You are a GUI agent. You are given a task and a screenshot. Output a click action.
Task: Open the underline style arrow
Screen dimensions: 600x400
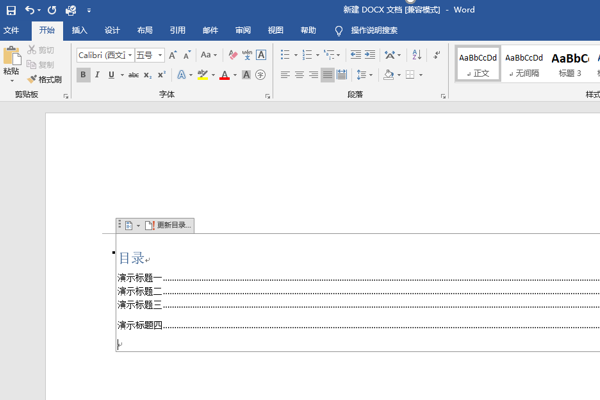click(122, 75)
